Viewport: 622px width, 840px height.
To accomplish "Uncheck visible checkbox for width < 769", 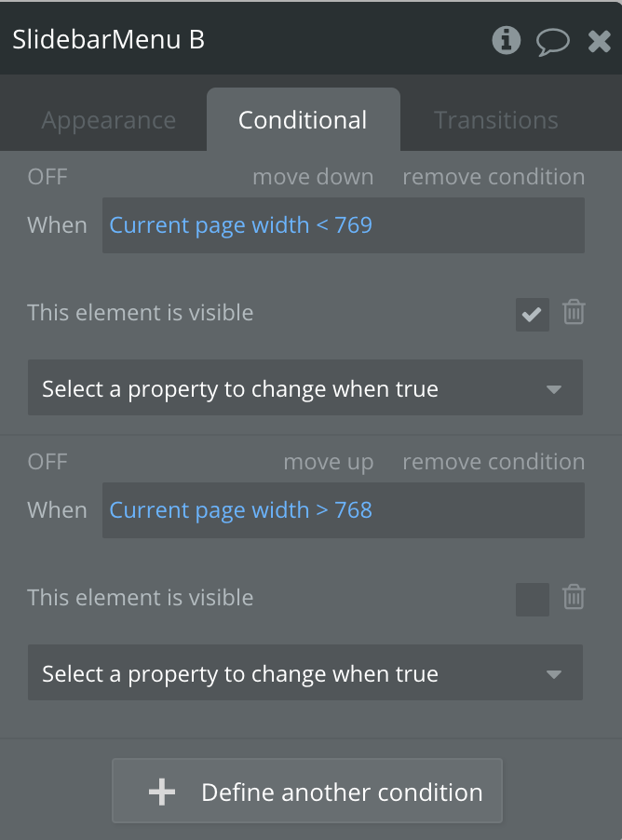I will (533, 315).
